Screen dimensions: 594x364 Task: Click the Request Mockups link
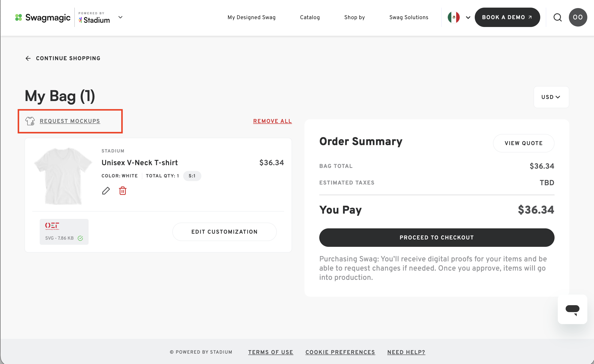coord(70,121)
